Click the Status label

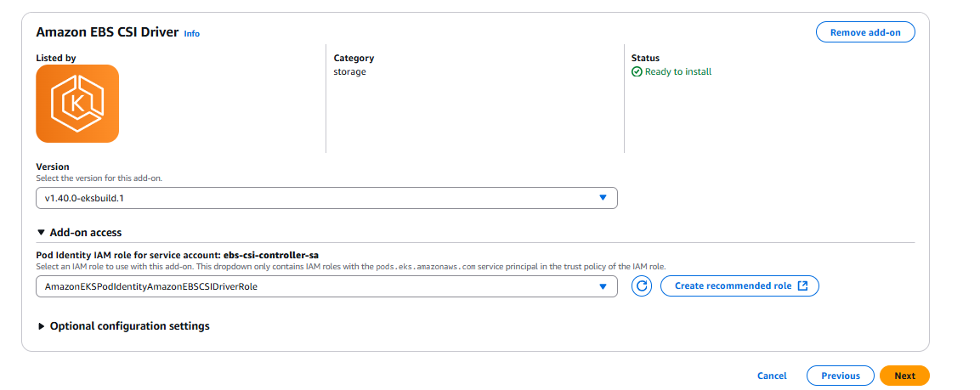646,58
